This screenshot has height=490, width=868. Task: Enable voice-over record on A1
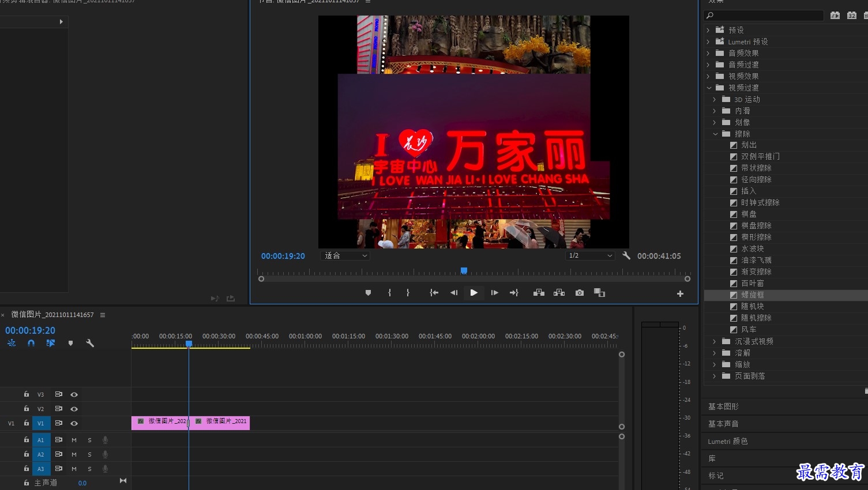pos(105,440)
